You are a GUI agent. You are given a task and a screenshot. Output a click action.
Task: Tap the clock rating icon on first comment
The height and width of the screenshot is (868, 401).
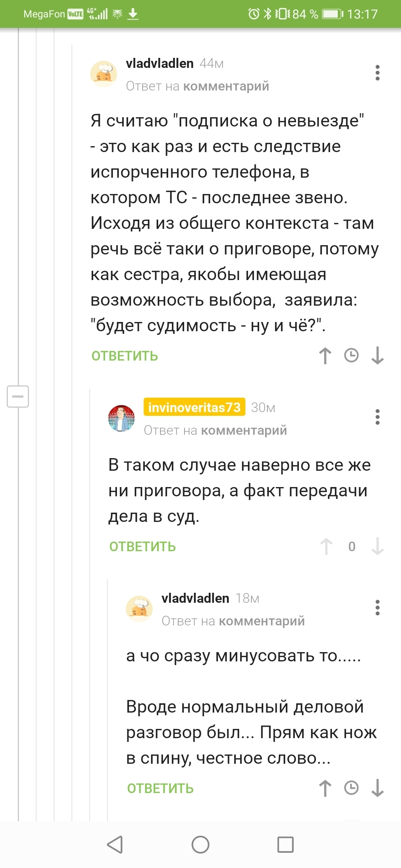click(351, 356)
